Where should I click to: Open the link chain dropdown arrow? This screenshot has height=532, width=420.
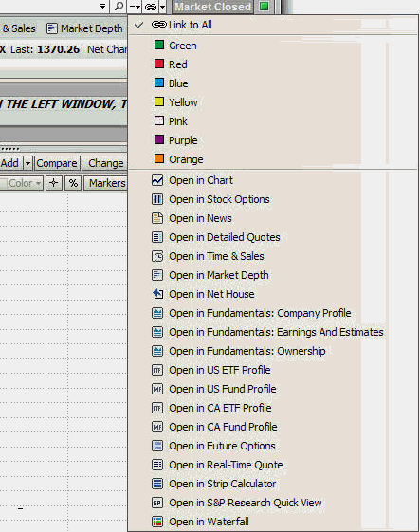point(163,7)
